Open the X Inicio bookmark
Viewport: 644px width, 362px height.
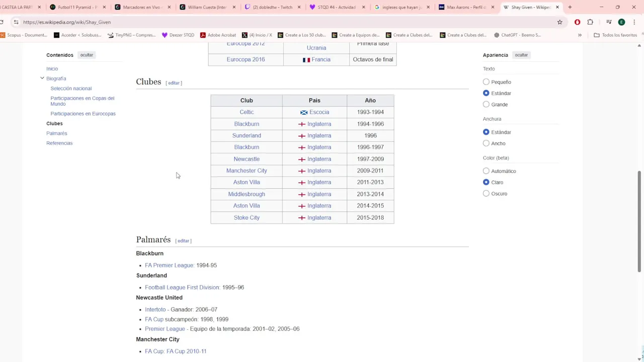click(257, 35)
